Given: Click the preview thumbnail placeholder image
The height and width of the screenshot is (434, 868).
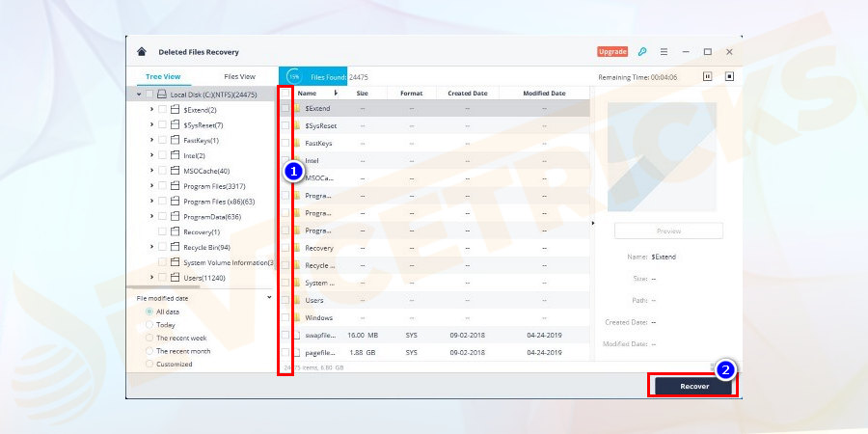Looking at the screenshot, I should (x=662, y=156).
